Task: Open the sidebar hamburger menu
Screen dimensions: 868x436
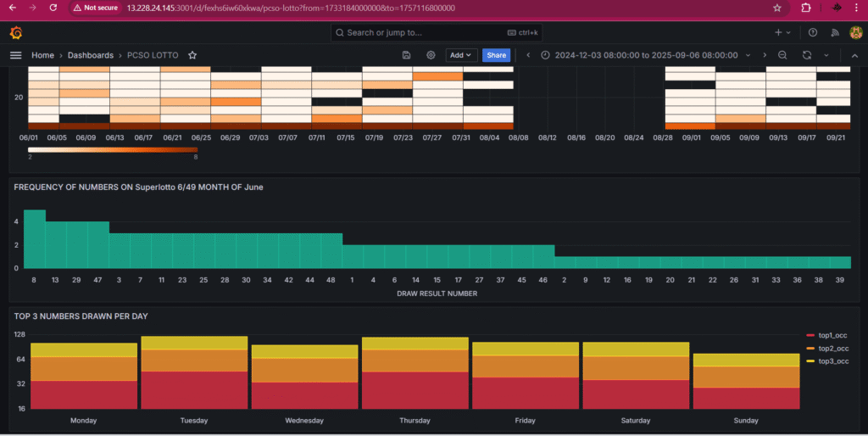Action: tap(15, 55)
